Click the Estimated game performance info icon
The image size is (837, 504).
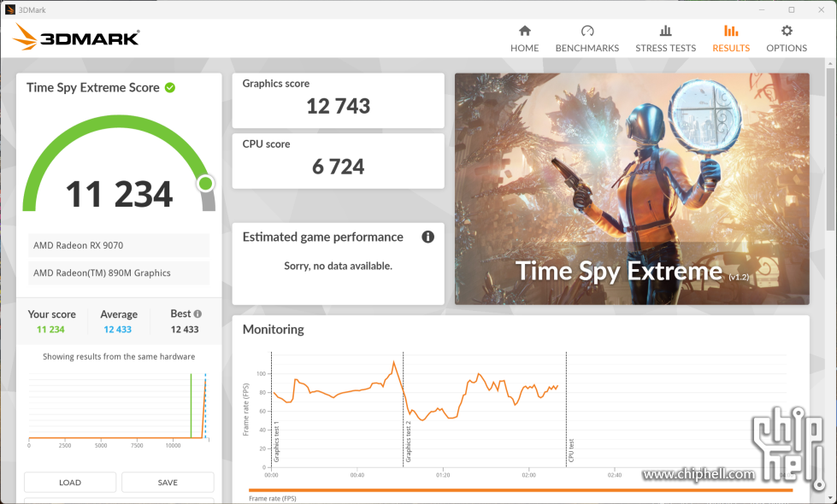click(x=427, y=237)
